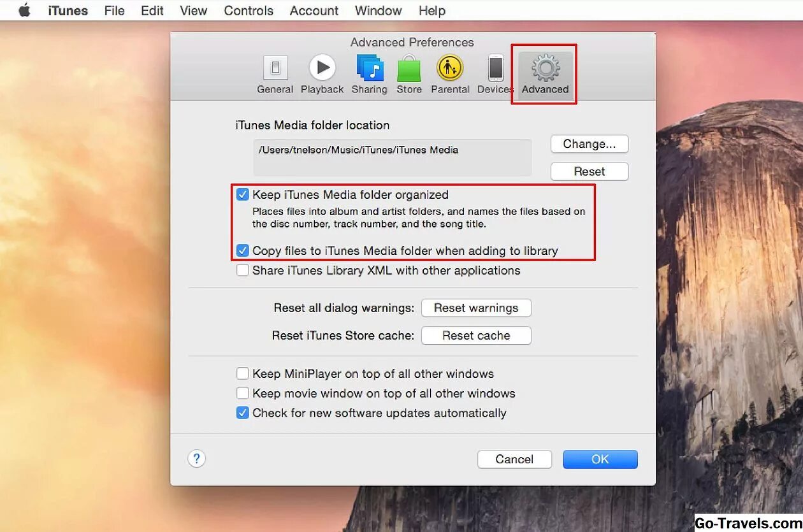Disable automatic software update checks
The width and height of the screenshot is (803, 532).
coord(243,413)
